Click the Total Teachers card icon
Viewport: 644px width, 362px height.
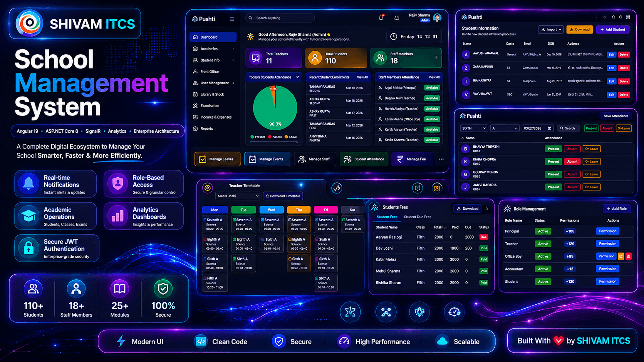point(256,58)
